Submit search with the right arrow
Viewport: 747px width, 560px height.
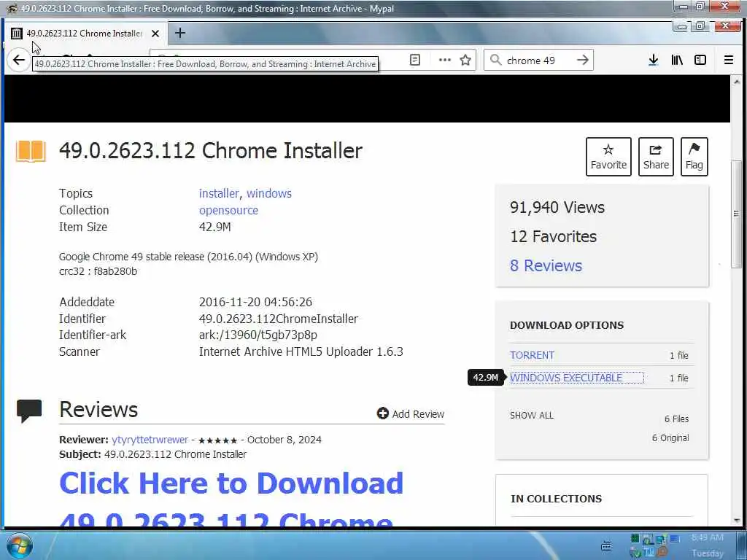pos(582,60)
